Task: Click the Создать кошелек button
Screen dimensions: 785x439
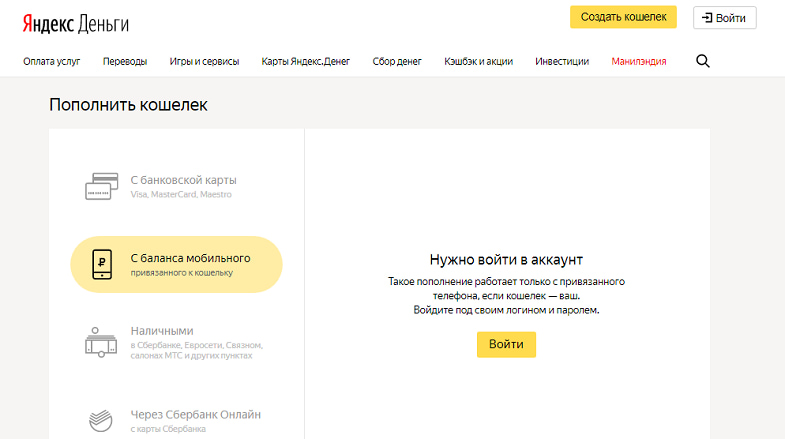Action: (x=623, y=17)
